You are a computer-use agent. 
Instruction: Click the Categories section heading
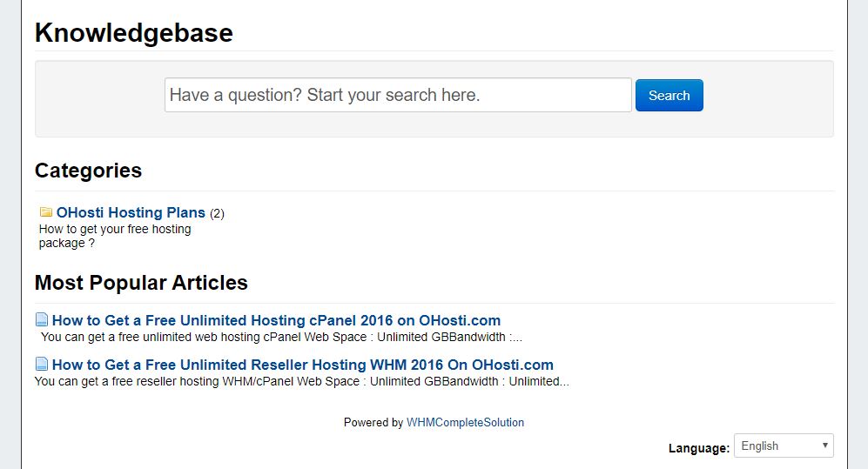tap(88, 171)
